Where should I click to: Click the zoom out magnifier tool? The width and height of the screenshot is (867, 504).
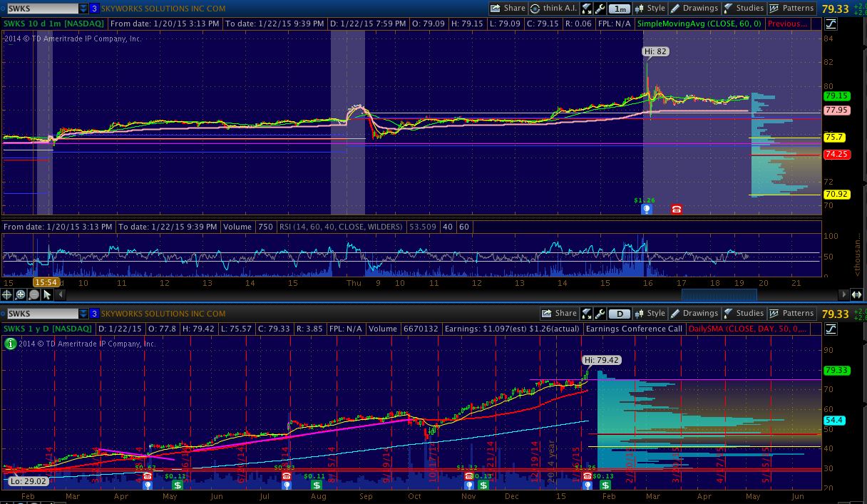pos(34,294)
